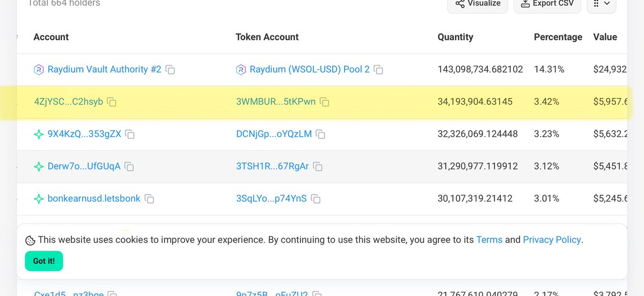Click the Raydium logo beside Vault Authority #2
Screen dimensions: 644x296
[39, 69]
